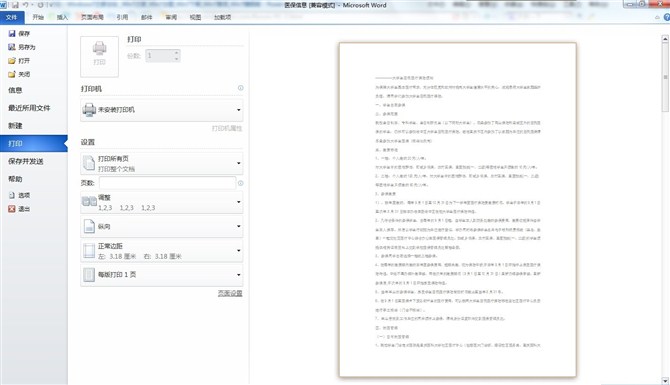
Task: Open the 文件 (File) tab
Action: click(12, 18)
